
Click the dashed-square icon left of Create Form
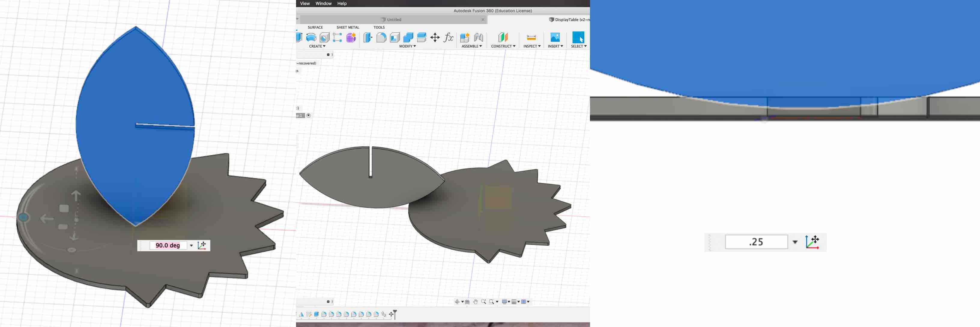(337, 37)
